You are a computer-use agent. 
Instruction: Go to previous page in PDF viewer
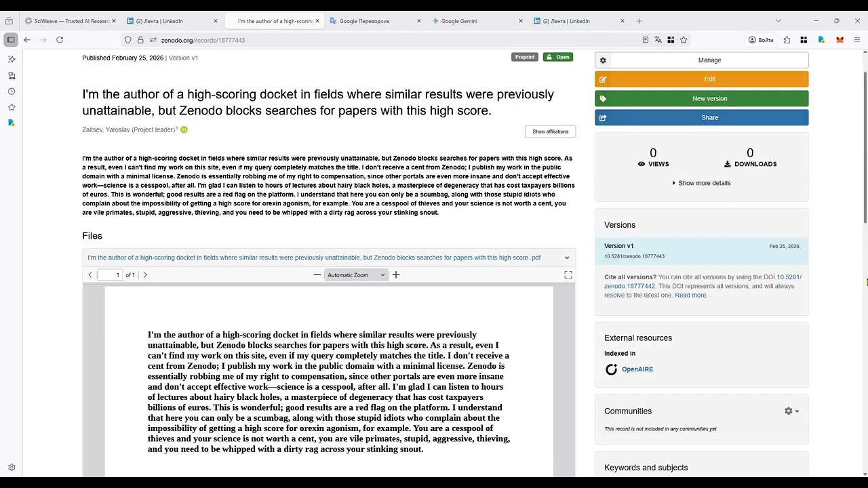[90, 274]
